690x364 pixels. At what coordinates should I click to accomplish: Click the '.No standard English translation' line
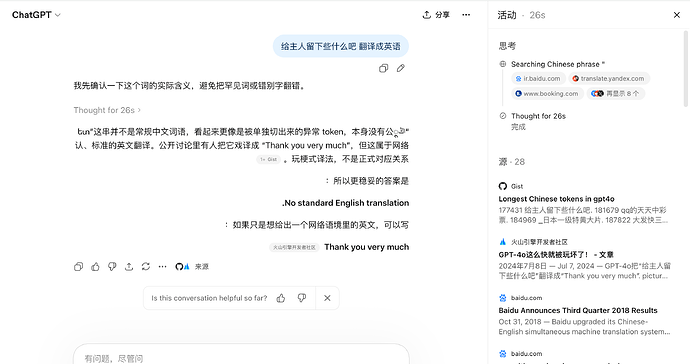point(345,203)
